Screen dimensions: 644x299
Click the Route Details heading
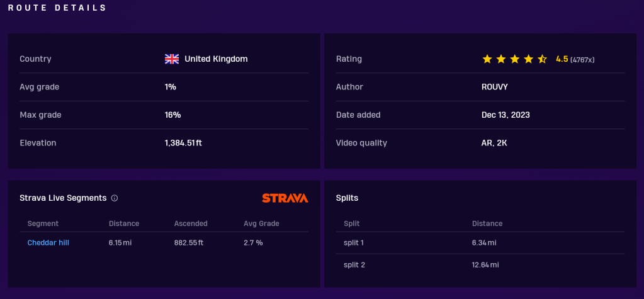point(57,8)
